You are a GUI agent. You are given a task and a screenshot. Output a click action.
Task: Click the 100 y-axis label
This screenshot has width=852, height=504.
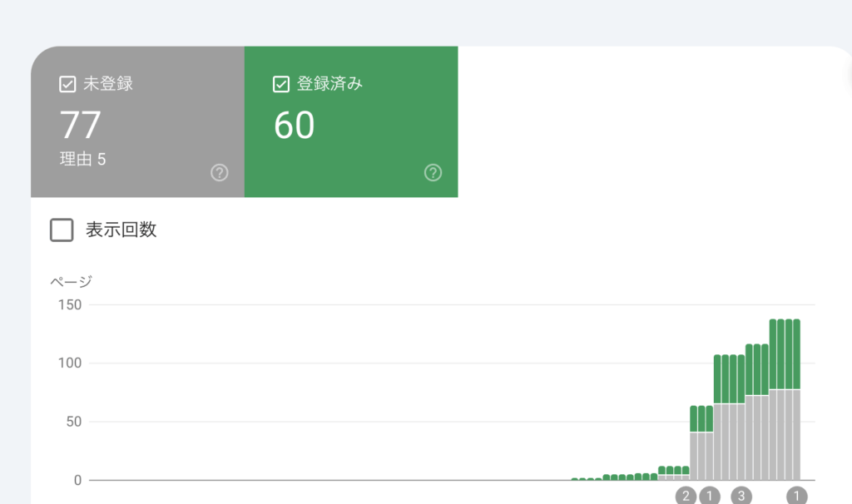[x=70, y=363]
